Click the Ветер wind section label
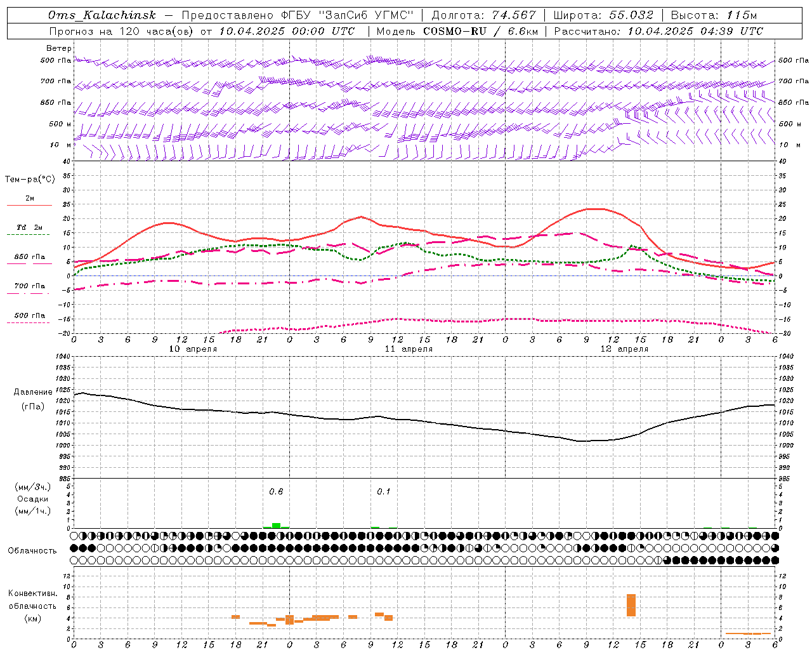This screenshot has width=812, height=650. click(x=59, y=48)
